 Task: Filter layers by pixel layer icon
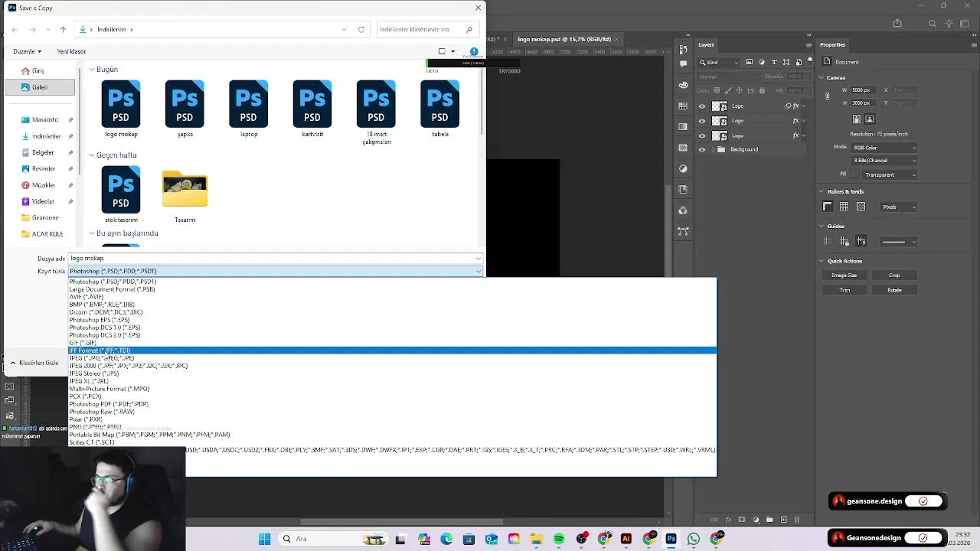[x=750, y=62]
